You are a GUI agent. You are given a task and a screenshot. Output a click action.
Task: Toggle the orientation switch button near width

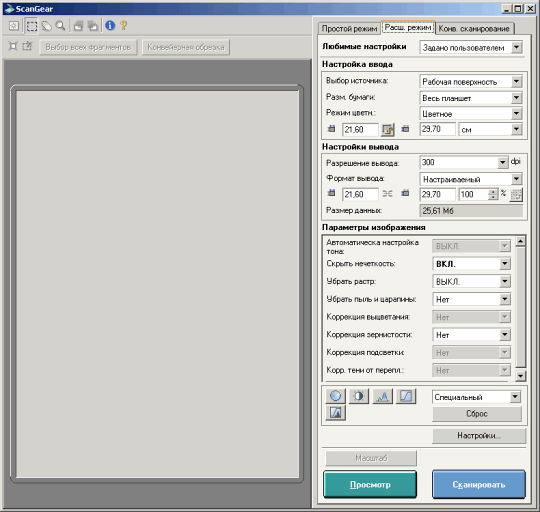(388, 129)
